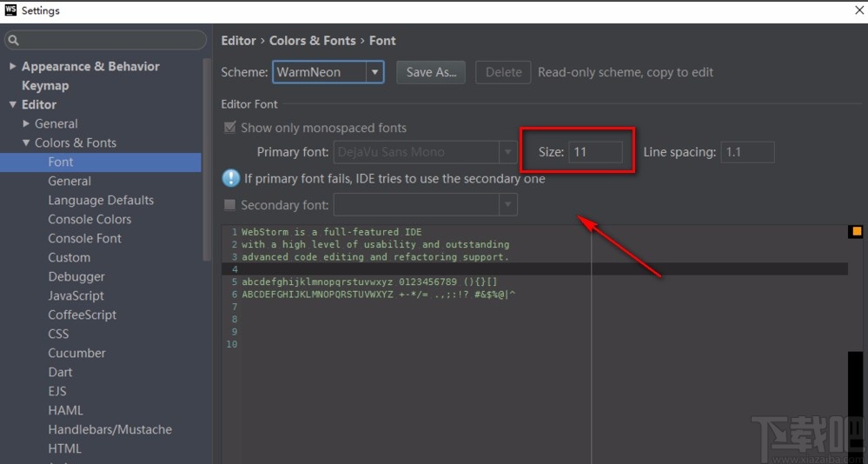Select Dart color settings
The width and height of the screenshot is (868, 464).
click(60, 372)
